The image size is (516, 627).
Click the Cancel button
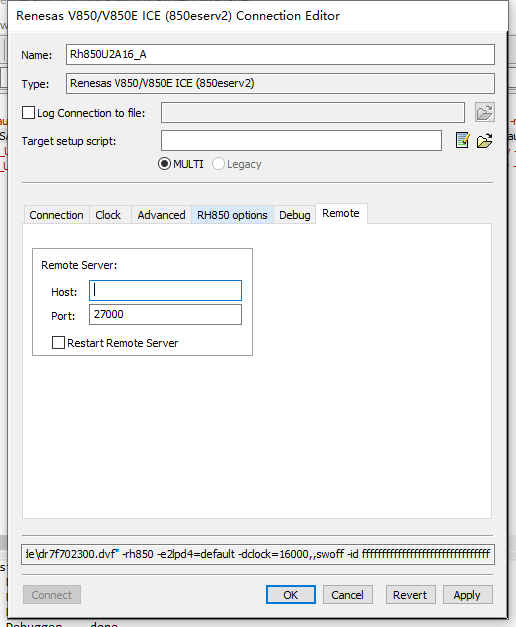point(348,595)
